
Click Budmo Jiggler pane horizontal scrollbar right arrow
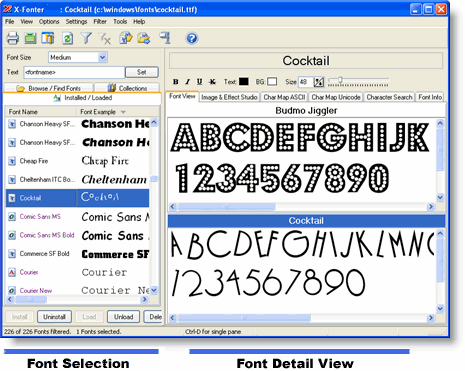pos(431,207)
